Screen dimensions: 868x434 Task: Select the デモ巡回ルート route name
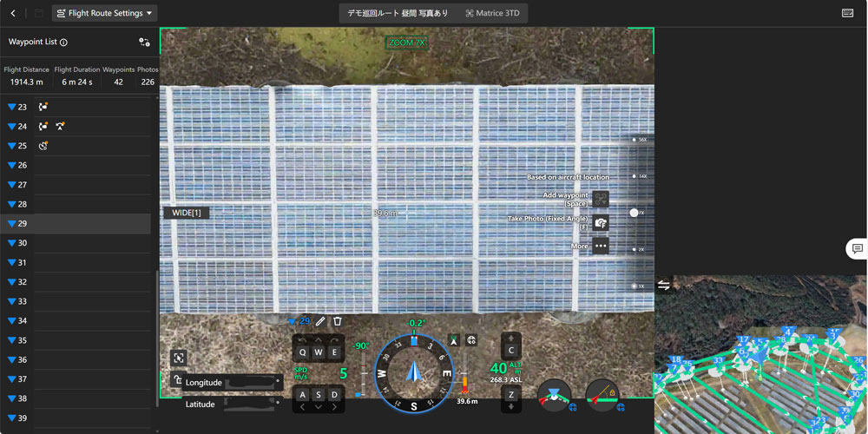tap(398, 13)
